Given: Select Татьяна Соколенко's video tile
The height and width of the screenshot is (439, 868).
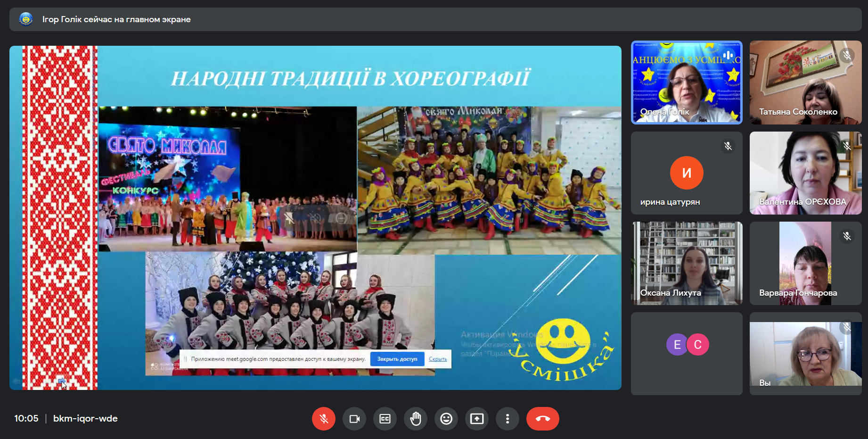Looking at the screenshot, I should click(x=805, y=83).
